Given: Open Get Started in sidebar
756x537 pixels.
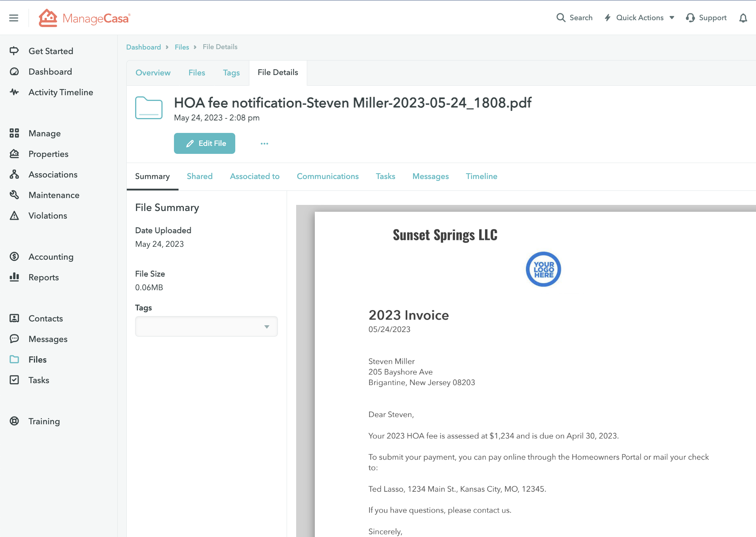Looking at the screenshot, I should click(x=51, y=51).
